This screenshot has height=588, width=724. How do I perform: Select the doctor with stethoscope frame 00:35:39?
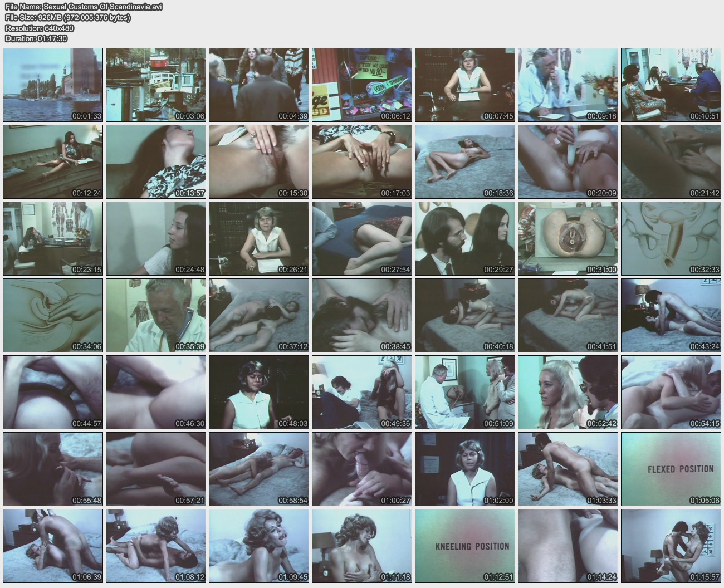[x=156, y=315]
